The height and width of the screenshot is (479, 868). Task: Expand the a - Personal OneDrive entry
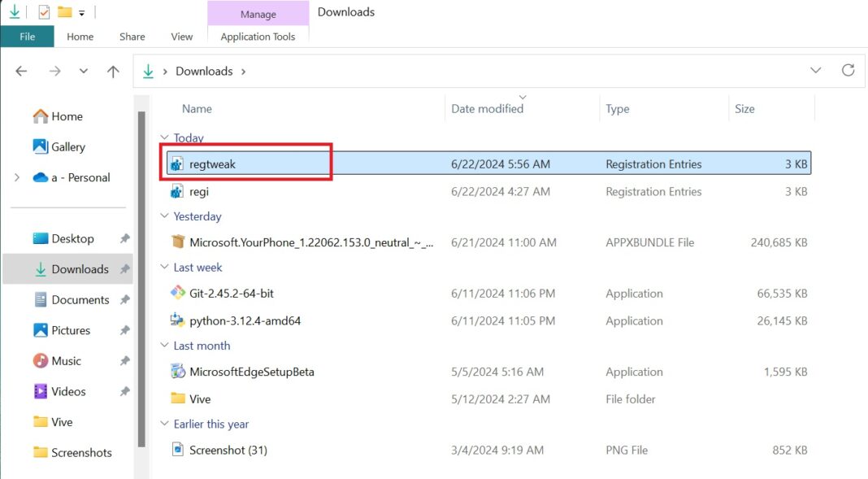click(16, 177)
